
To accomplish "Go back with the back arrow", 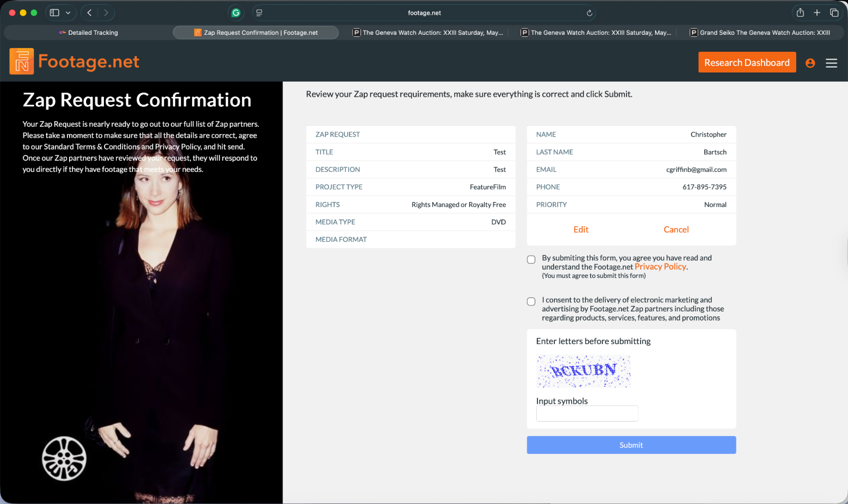I will 90,13.
